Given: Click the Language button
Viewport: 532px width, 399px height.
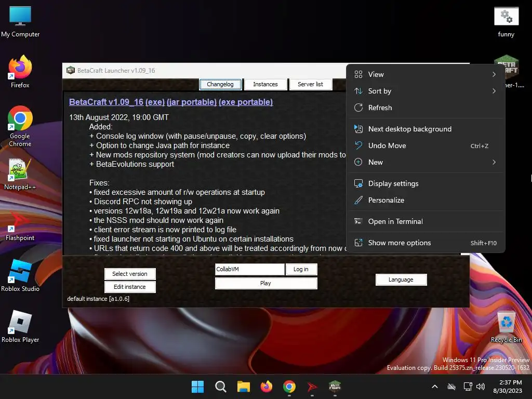Looking at the screenshot, I should pos(401,280).
